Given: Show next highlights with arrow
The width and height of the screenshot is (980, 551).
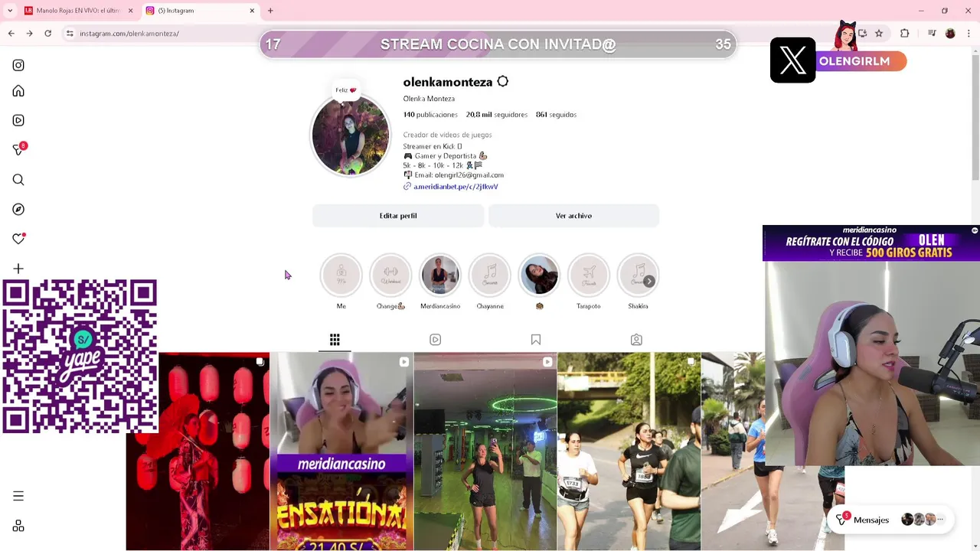Looking at the screenshot, I should [x=648, y=281].
